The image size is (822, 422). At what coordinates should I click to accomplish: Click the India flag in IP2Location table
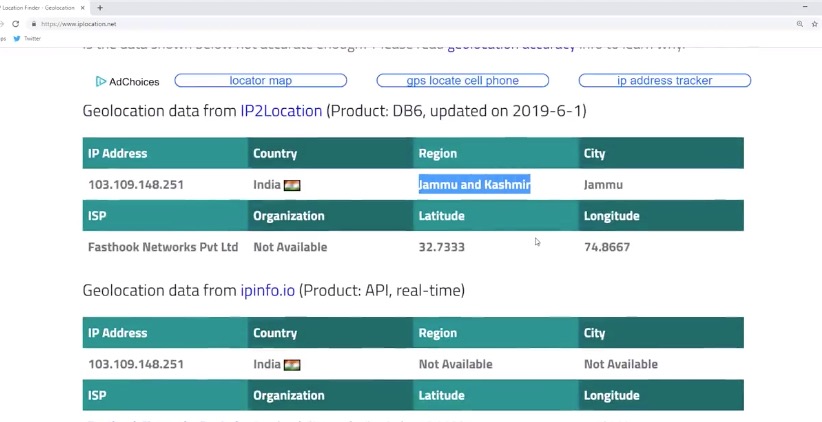(x=292, y=185)
